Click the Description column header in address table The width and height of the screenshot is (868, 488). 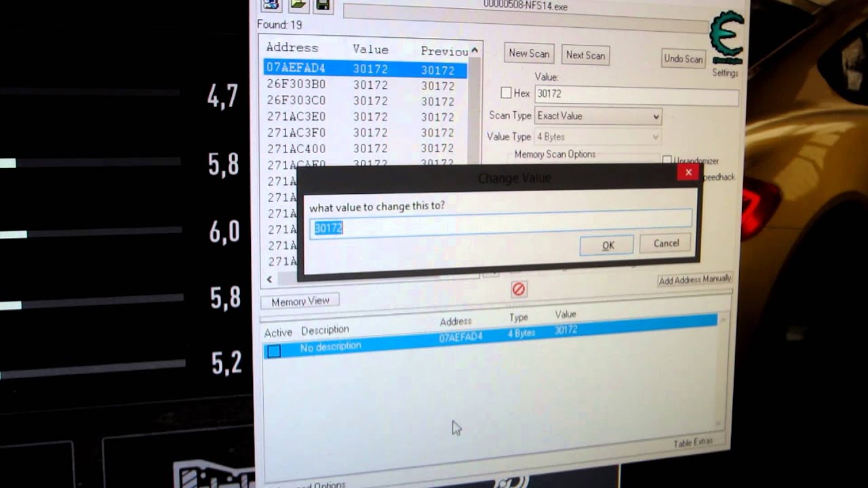(x=325, y=330)
